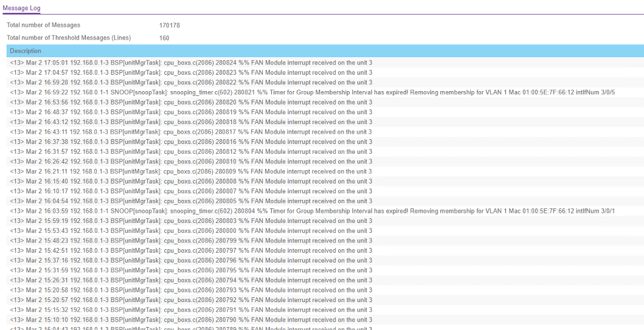
Task: Select the FAN Module entry numbered 280817
Action: click(x=191, y=132)
